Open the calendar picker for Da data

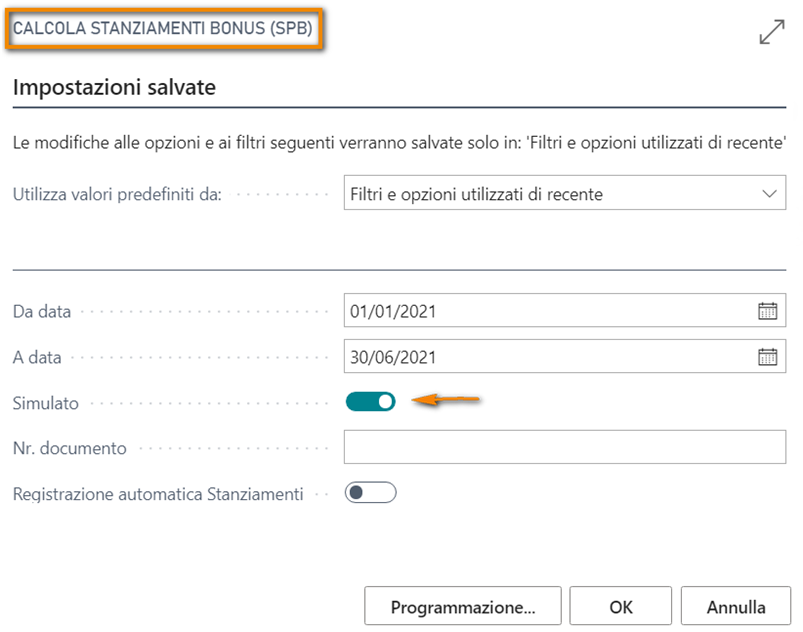[767, 311]
